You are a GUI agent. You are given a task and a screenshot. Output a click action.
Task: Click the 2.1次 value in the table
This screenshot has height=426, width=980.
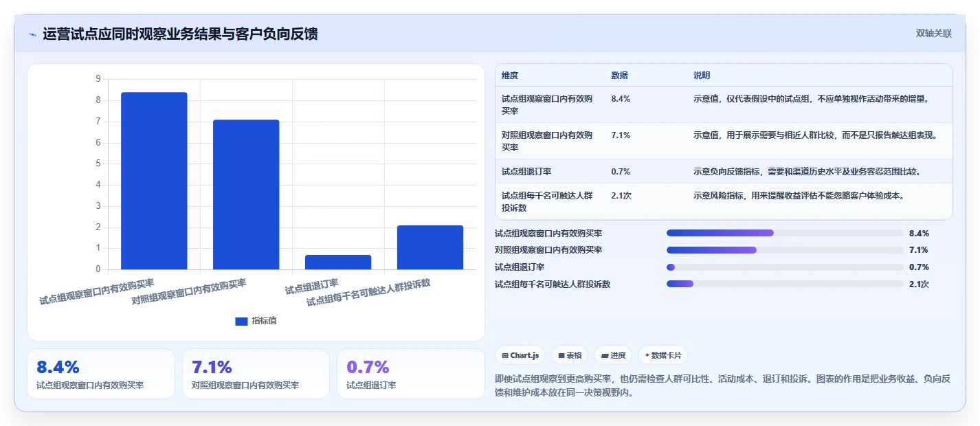621,196
